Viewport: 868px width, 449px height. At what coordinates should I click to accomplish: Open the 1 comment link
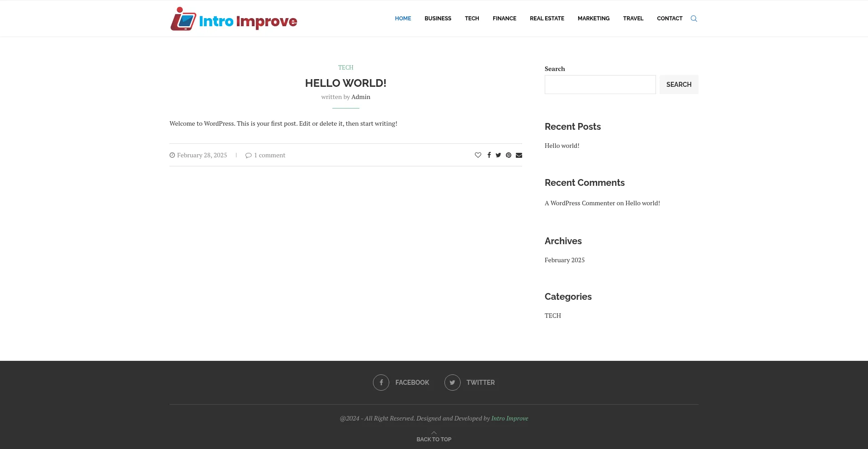(x=269, y=155)
